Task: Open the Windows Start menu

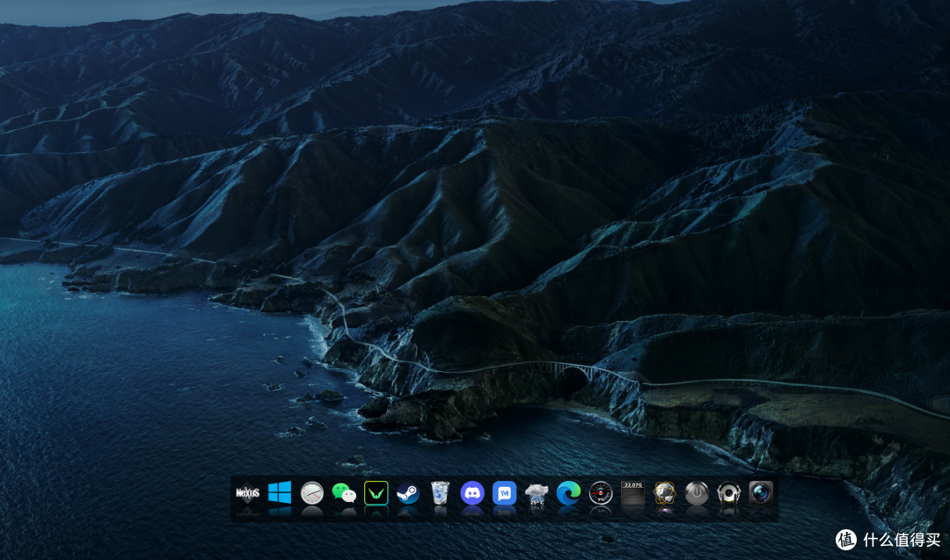Action: [281, 493]
